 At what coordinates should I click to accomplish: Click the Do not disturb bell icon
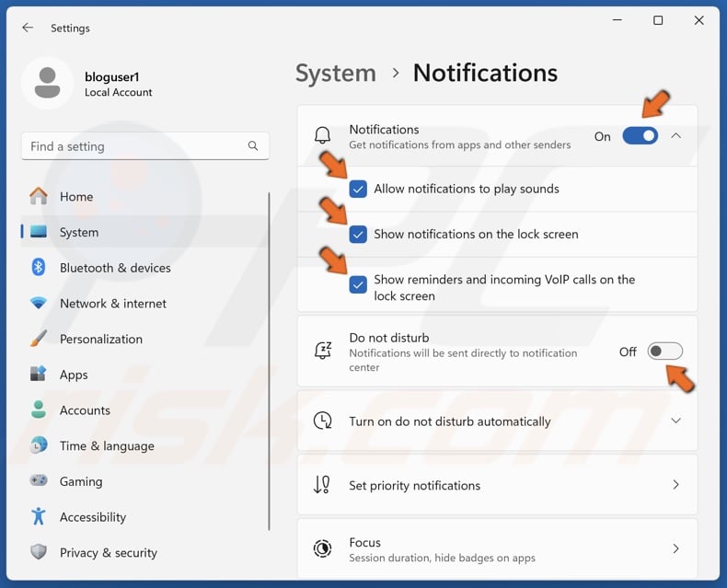(x=323, y=351)
